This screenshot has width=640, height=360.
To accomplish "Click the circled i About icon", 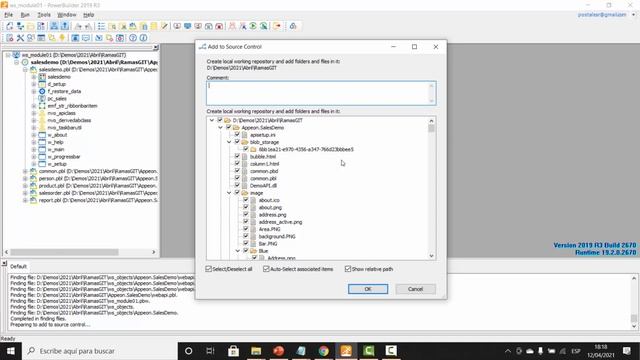I will tap(143, 38).
